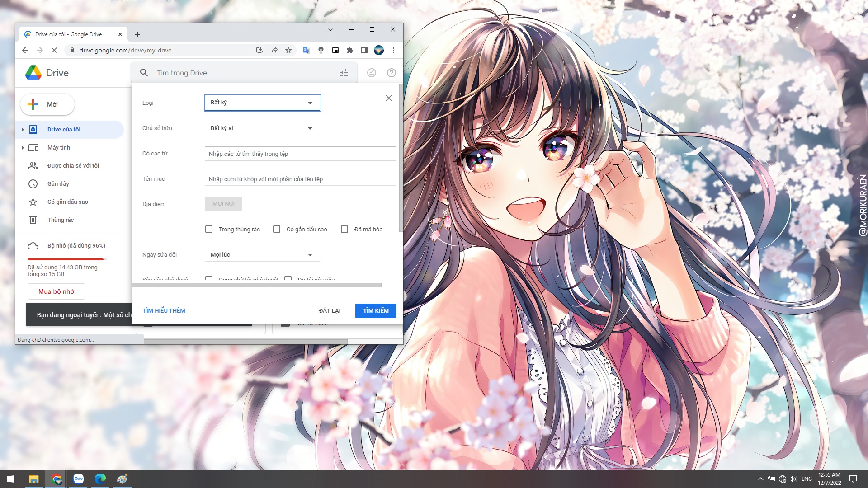
Task: Toggle the search options filter icon
Action: point(344,73)
